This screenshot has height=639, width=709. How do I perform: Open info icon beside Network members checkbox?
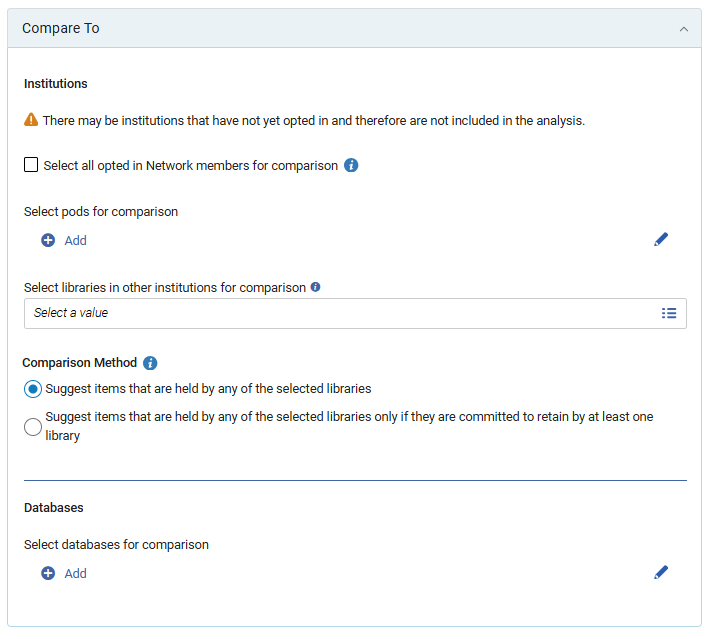coord(351,165)
